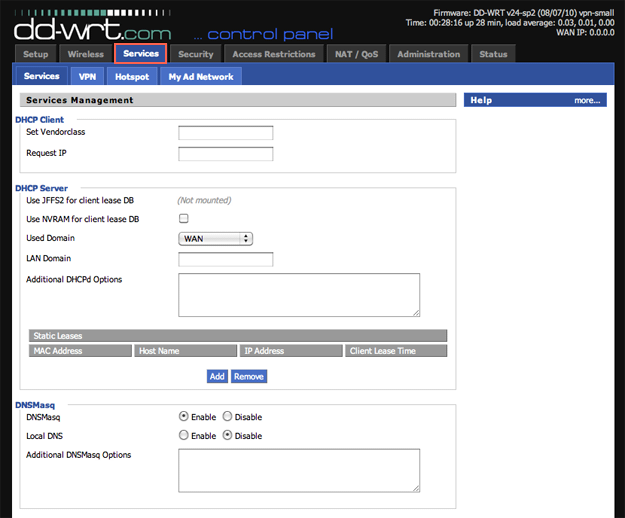Viewport: 625px width, 518px height.
Task: Open the VPN sub-tab
Action: click(87, 77)
